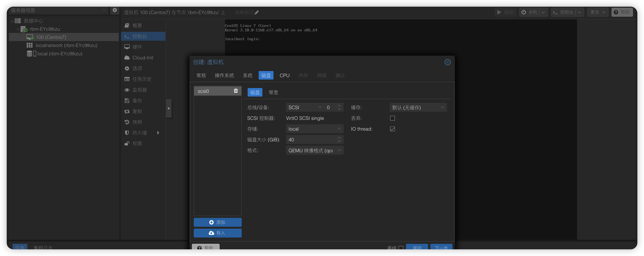Image resolution: width=644 pixels, height=256 pixels.
Task: Click the 导入 import disk button
Action: coord(217,233)
